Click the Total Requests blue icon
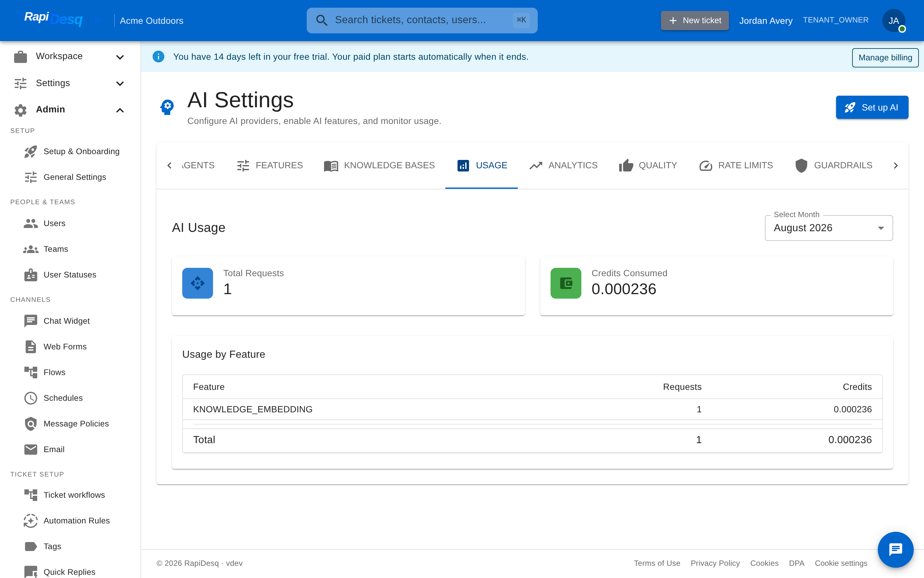 coord(197,283)
